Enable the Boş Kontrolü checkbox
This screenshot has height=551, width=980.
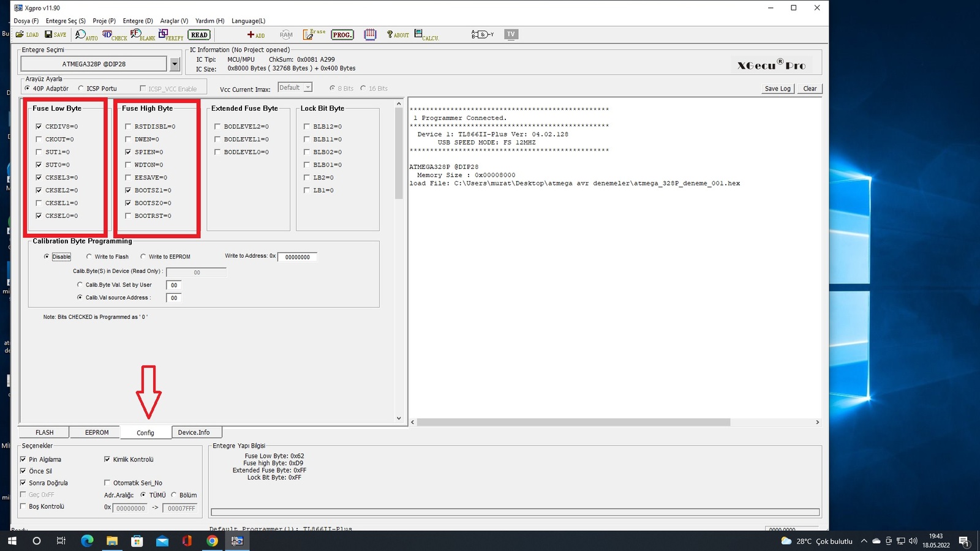pos(23,506)
